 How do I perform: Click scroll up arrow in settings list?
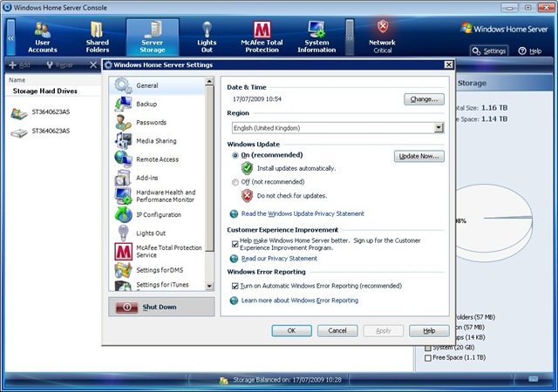[209, 82]
